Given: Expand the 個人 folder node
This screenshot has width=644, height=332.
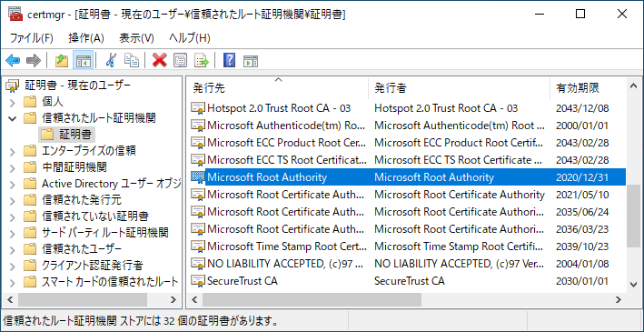Looking at the screenshot, I should coord(13,102).
